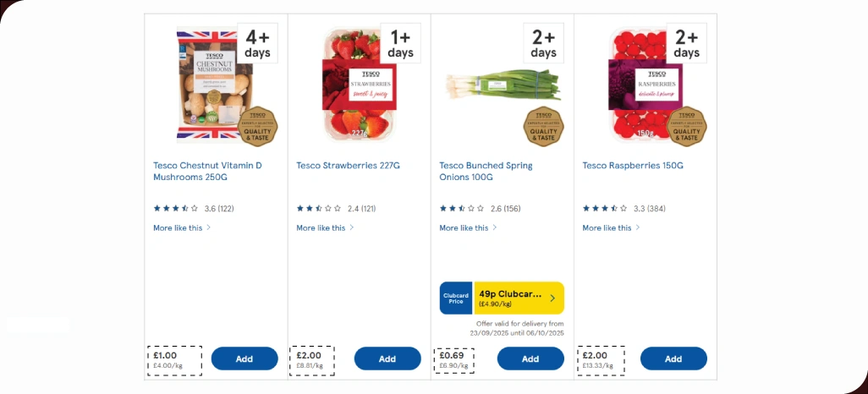This screenshot has height=394, width=868.
Task: Add Tesco Raspberries 150G to basket
Action: coord(673,358)
